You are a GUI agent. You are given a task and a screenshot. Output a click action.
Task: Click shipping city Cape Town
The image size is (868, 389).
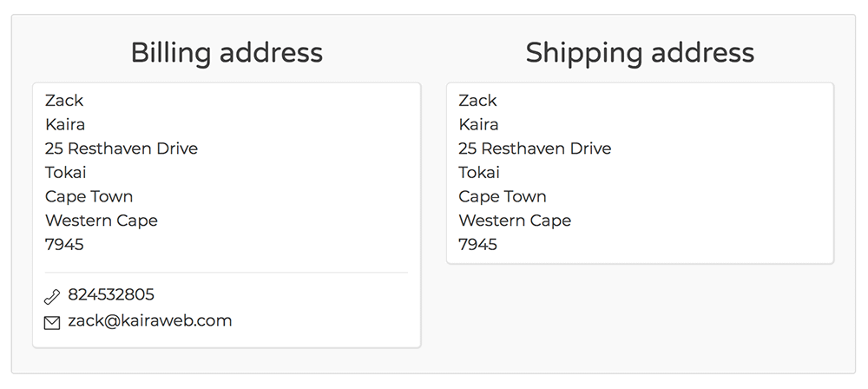coord(503,197)
